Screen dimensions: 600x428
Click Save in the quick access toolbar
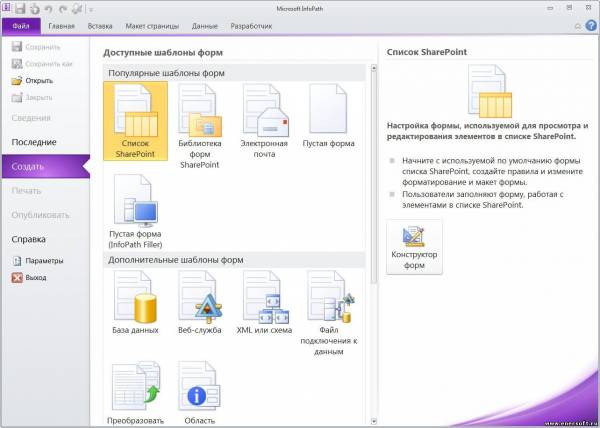point(20,9)
